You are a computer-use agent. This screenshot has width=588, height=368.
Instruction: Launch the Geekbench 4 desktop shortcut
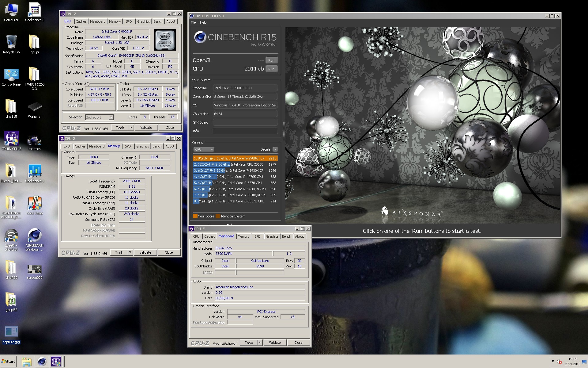point(35,173)
